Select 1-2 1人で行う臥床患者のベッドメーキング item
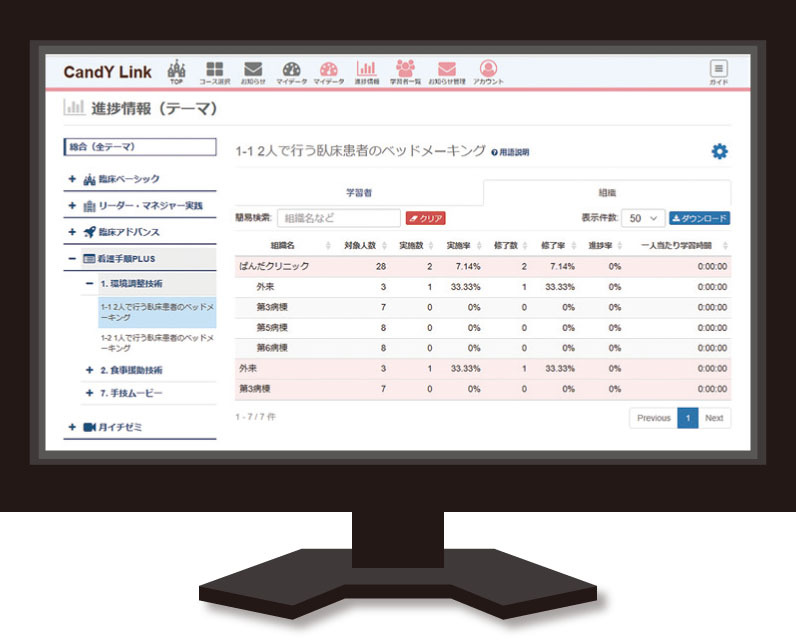796x642 pixels. [157, 343]
